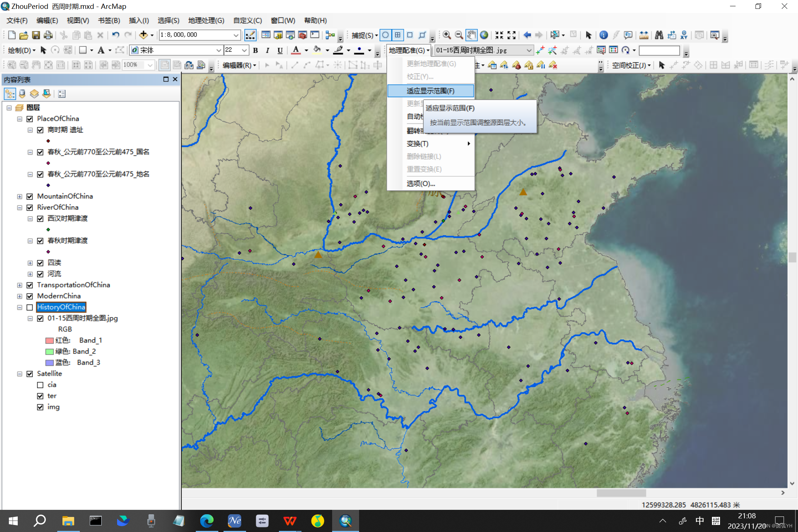Click Go Back to Previous Extent arrow
Image resolution: width=798 pixels, height=532 pixels.
pos(527,35)
